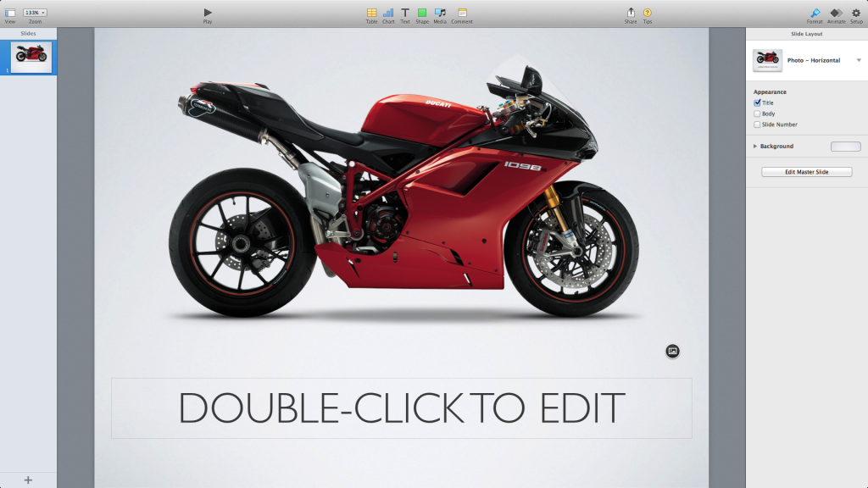Expand the Background disclosure triangle
The image size is (868, 488).
(x=755, y=147)
